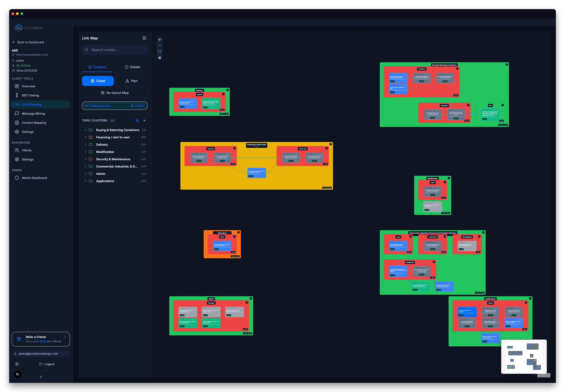Switch to light mode with the sun icon
This screenshot has width=565, height=392.
17,364
